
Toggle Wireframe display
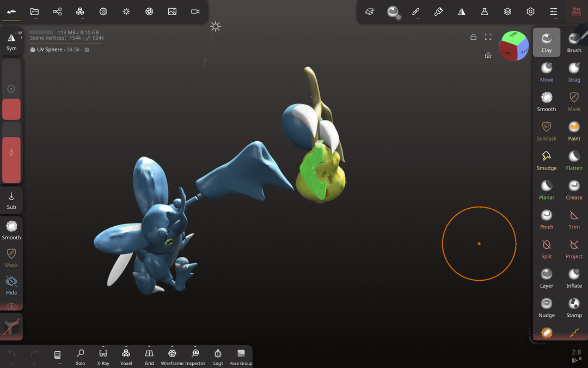[x=172, y=357]
